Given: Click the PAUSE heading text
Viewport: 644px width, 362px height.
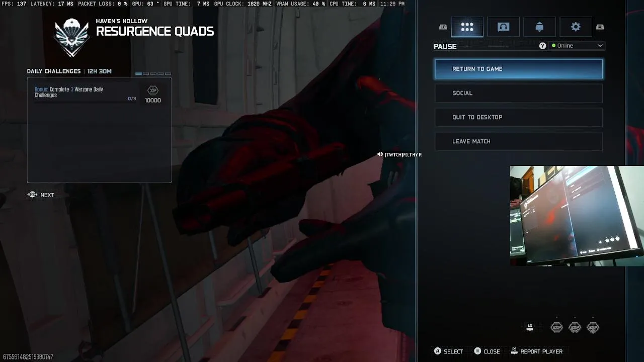Looking at the screenshot, I should click(445, 46).
